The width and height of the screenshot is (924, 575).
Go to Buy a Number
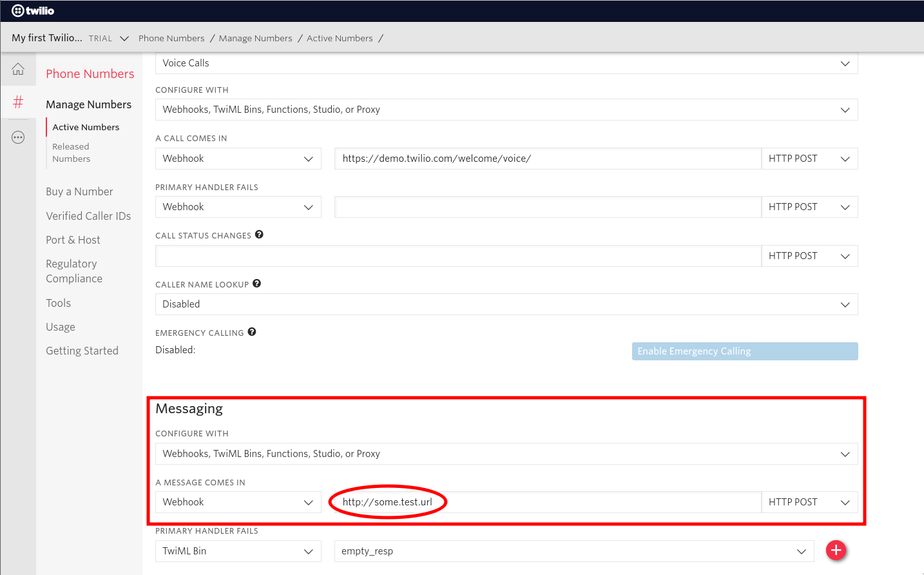[79, 191]
